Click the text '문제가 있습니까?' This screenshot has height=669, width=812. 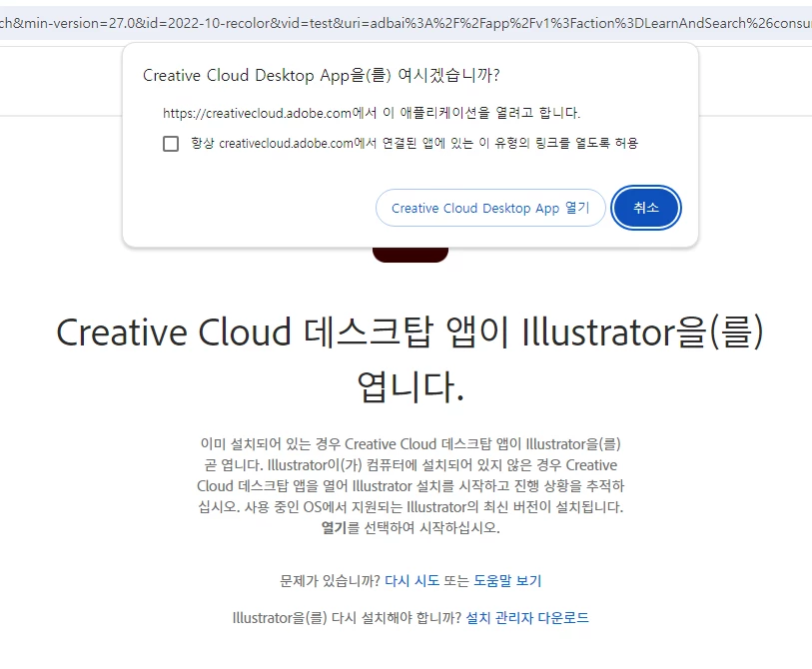[330, 580]
